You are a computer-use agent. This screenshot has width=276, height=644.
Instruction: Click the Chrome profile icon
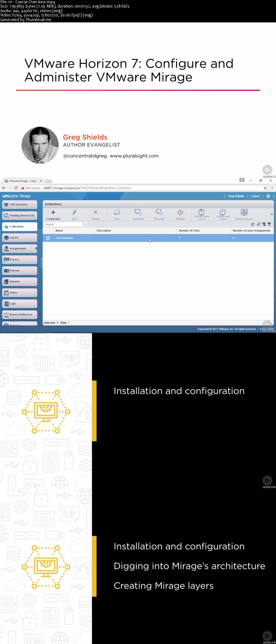pos(242,180)
